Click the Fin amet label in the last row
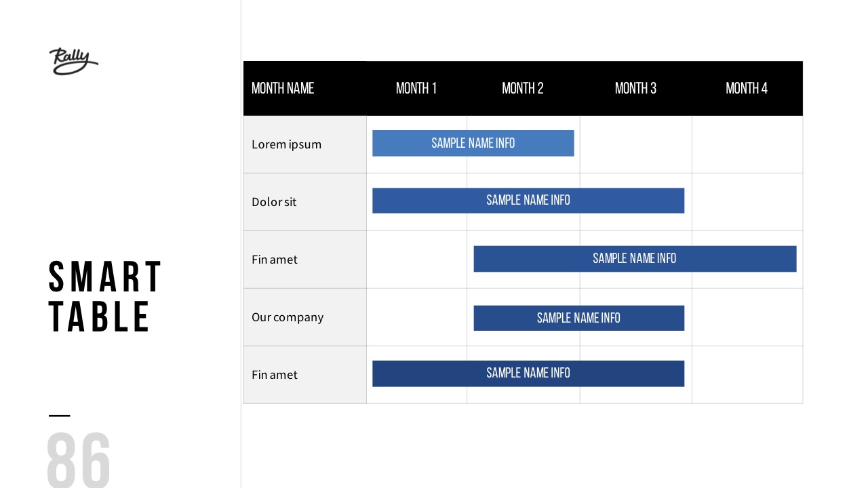Screen dimensions: 868x488 275,375
